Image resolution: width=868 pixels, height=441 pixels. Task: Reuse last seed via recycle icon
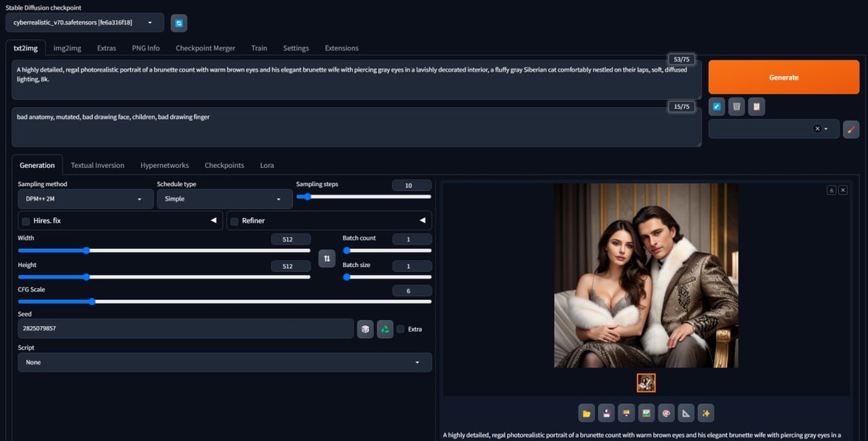pyautogui.click(x=384, y=328)
